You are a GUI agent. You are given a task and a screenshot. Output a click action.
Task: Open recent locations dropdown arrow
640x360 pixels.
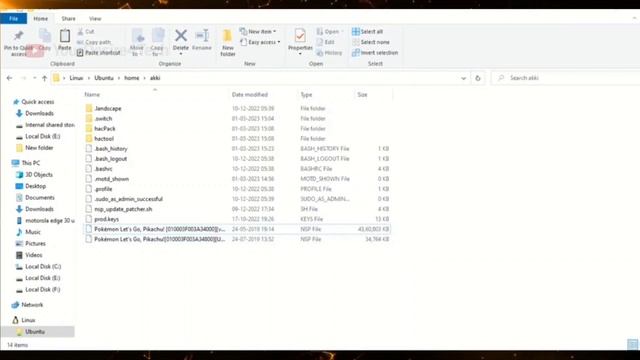pyautogui.click(x=34, y=78)
